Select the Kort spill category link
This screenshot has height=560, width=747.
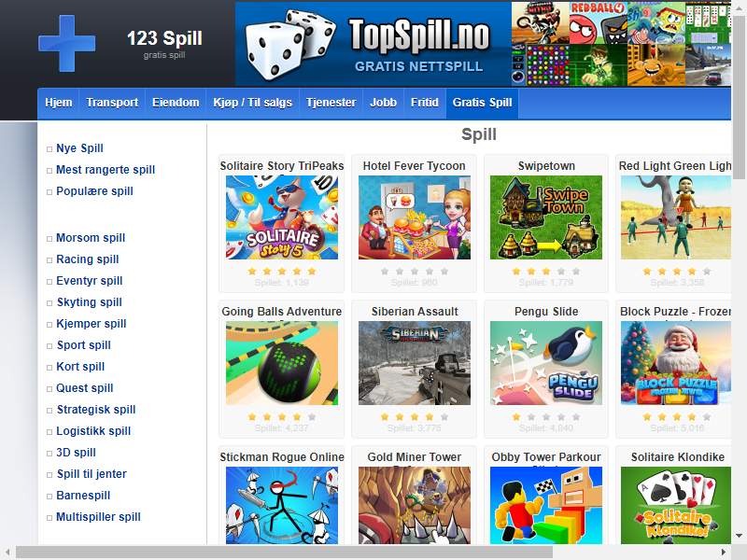[80, 367]
